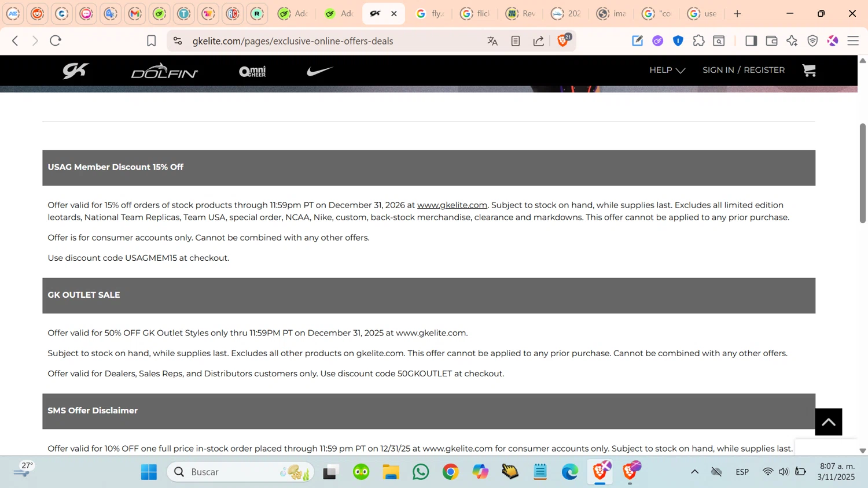Expand the HELP dropdown menu
This screenshot has height=488, width=868.
(667, 70)
